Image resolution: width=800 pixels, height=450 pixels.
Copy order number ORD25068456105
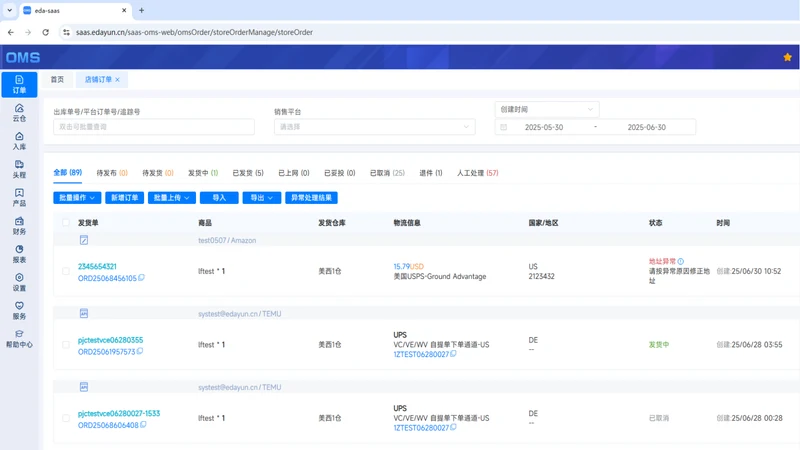tap(141, 278)
